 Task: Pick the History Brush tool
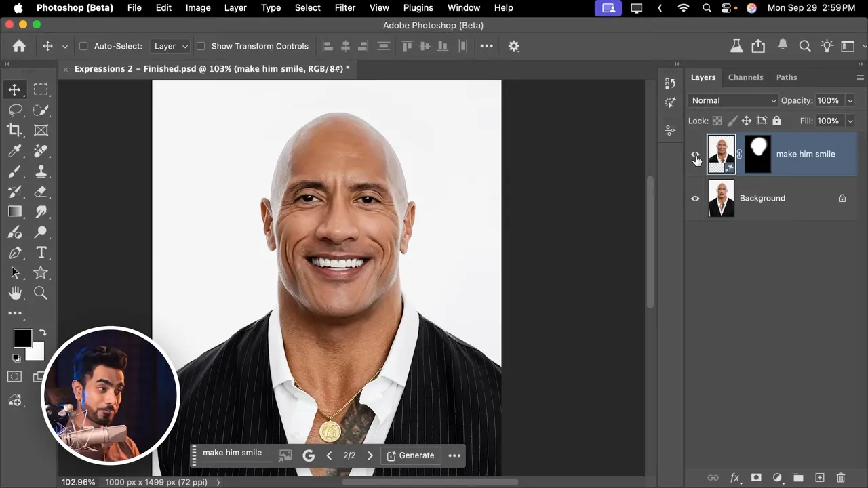click(x=15, y=191)
